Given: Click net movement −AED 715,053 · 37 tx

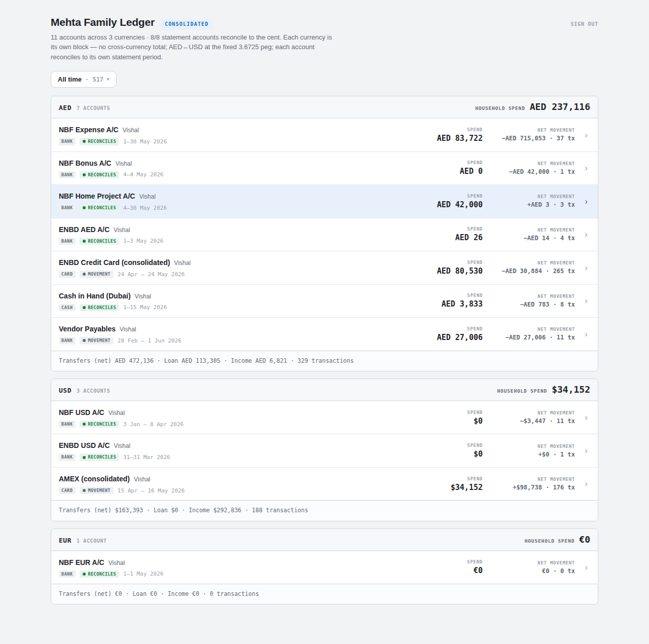Looking at the screenshot, I should pos(538,138).
